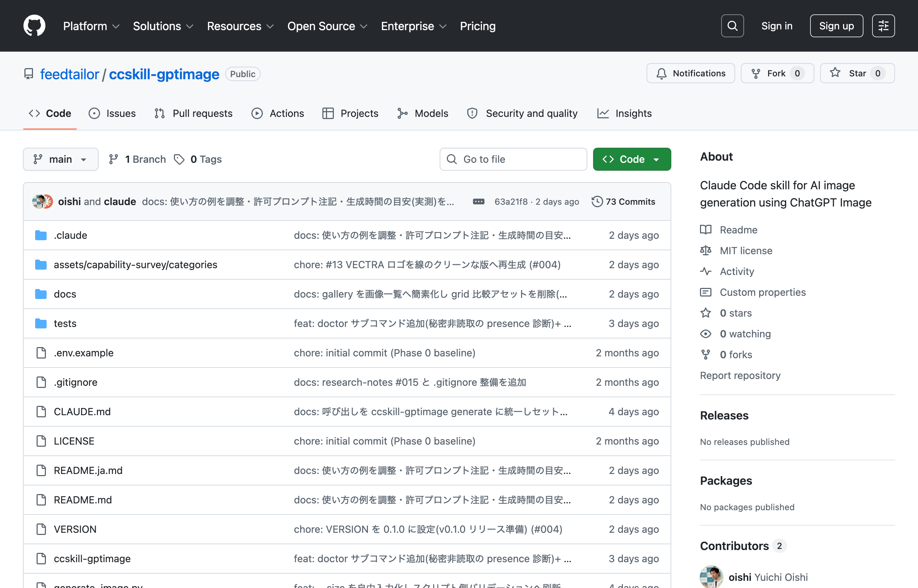Screen dimensions: 918x588
Task: Click the MIT license scale icon
Action: (x=705, y=251)
